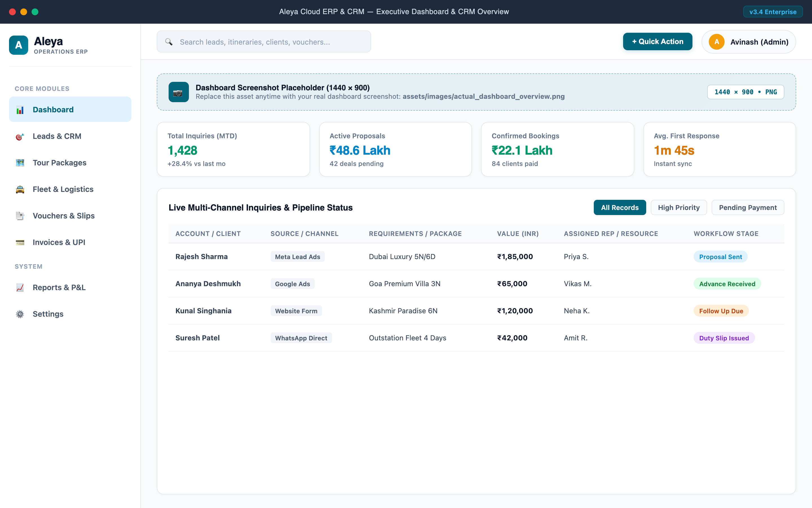
Task: Click the Workflow Stage column header
Action: [x=726, y=234]
